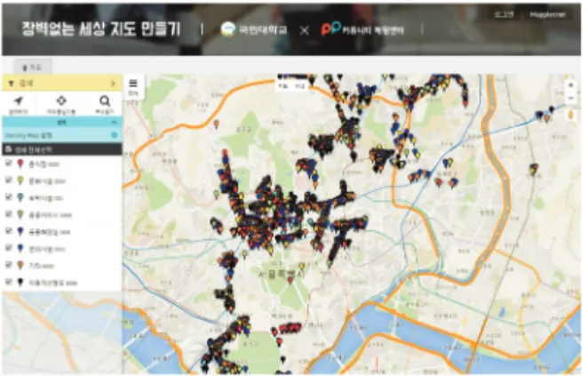588x376 pixels.
Task: Click the 숙박시설 label beside the teal pin
Action: pyautogui.click(x=46, y=197)
